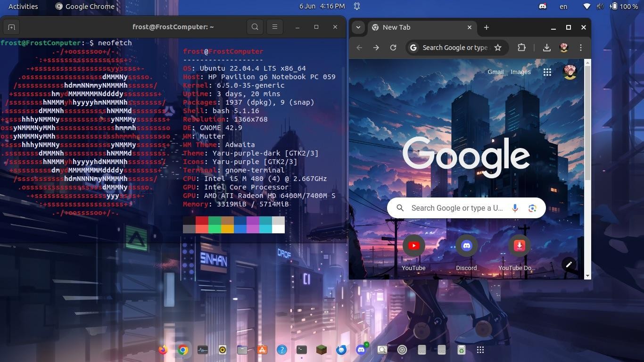Open Chrome three-dot menu

(x=581, y=48)
